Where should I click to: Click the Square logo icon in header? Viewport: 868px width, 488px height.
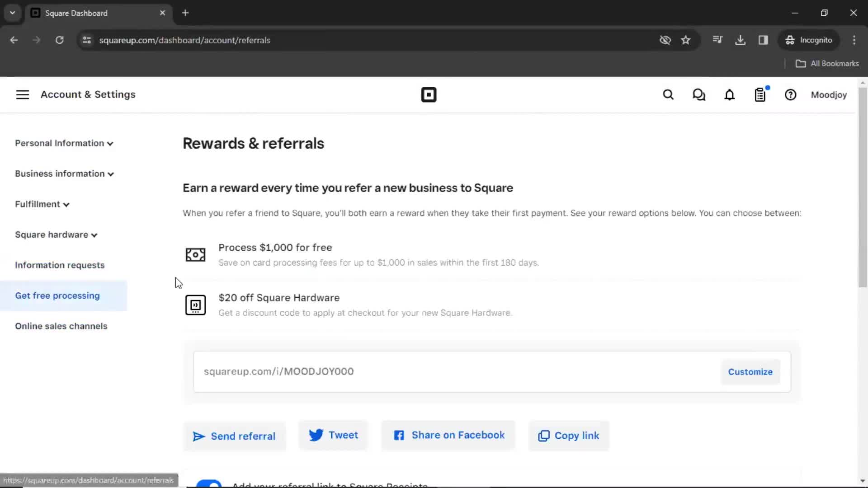pyautogui.click(x=428, y=94)
